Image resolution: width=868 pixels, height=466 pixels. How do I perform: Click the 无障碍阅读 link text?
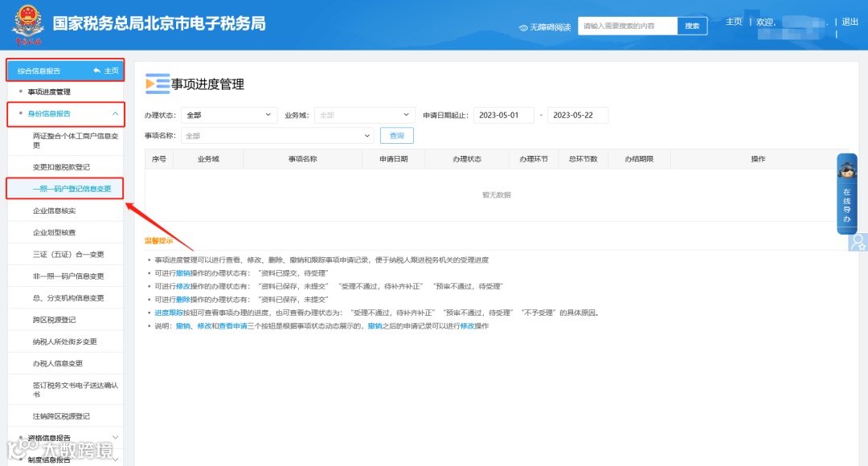[551, 27]
